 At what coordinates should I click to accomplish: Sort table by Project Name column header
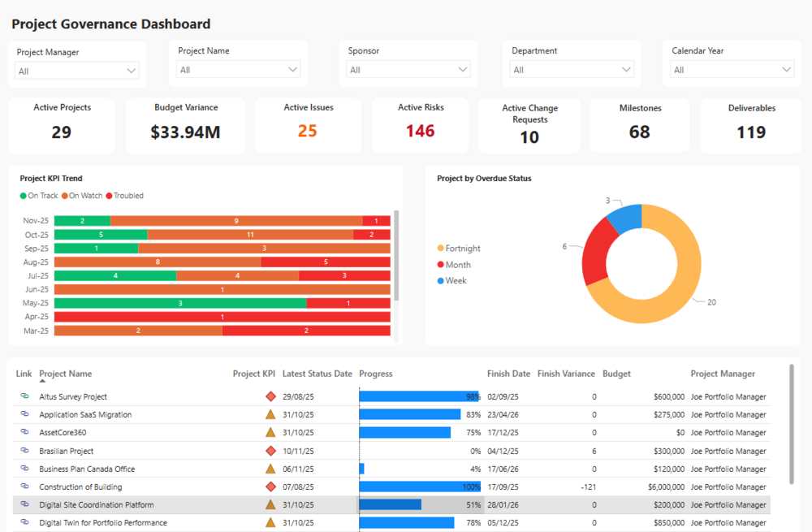coord(66,374)
